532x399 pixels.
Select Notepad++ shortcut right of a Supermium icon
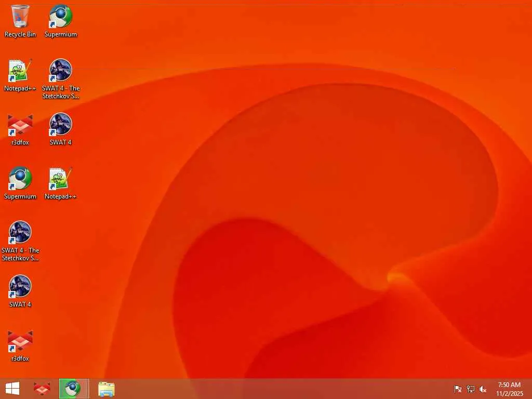(61, 183)
